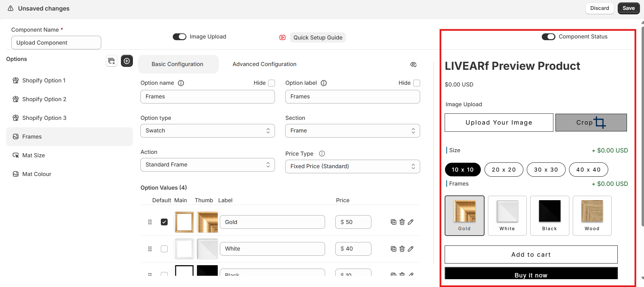
Task: Click the Discard button
Action: tap(600, 8)
